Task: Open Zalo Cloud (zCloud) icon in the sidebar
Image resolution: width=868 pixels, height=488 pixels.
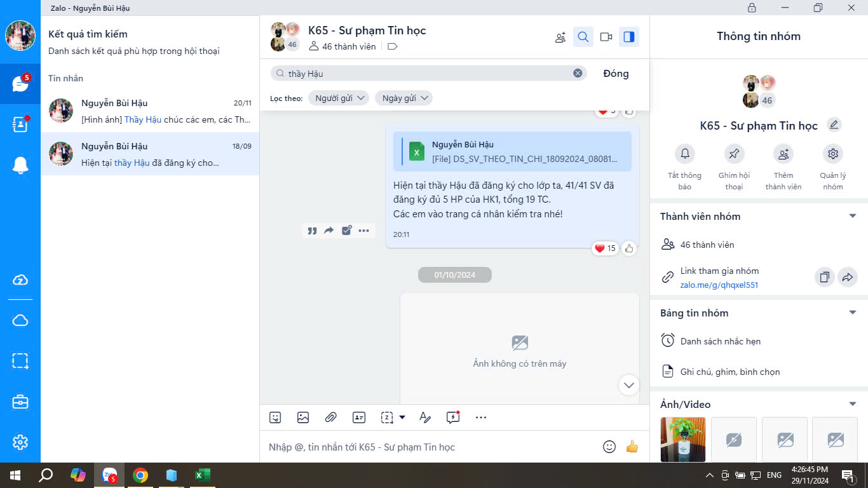Action: 20,280
